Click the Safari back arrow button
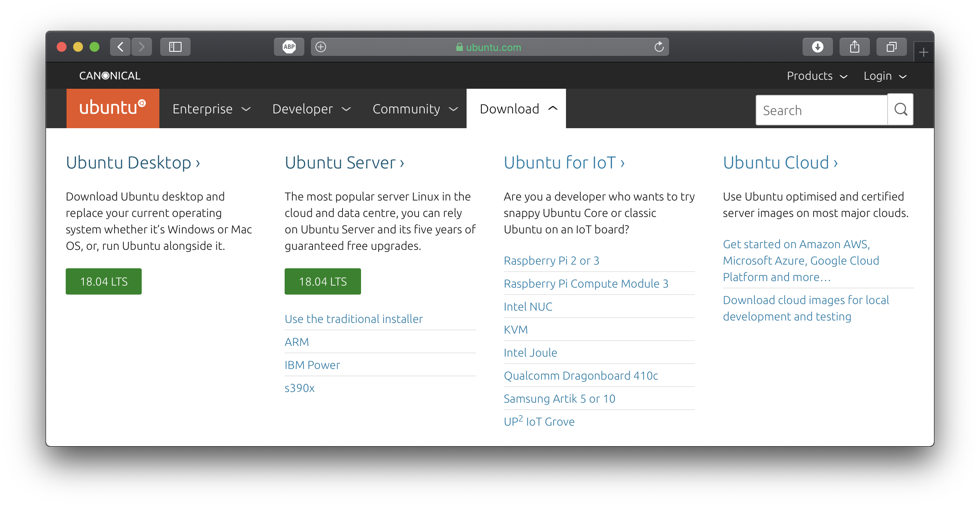The width and height of the screenshot is (980, 507). pyautogui.click(x=120, y=47)
